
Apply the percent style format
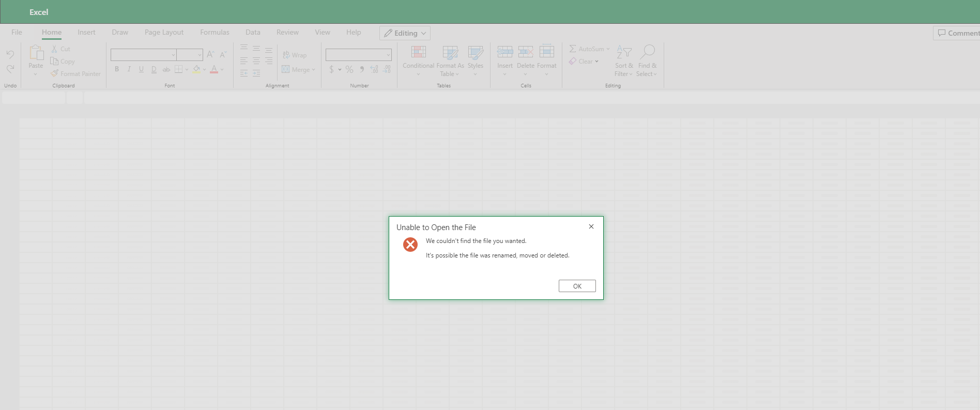point(349,69)
